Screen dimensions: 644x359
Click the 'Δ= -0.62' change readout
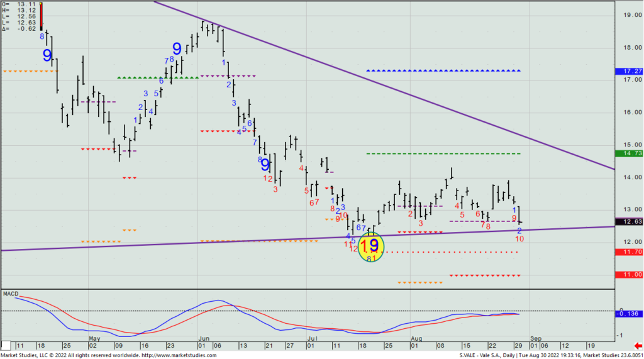click(x=19, y=29)
